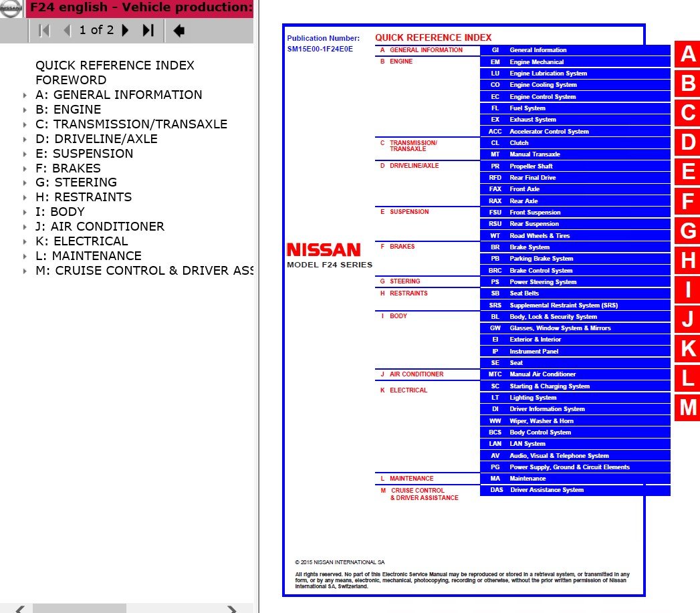Click publication number SM15E00-1F24E0E
700x613 pixels.
[x=320, y=49]
